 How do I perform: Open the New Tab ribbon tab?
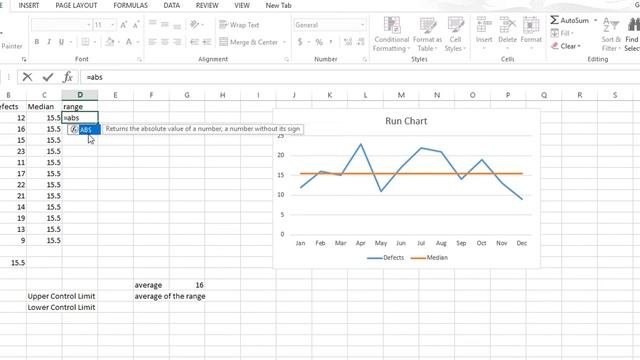(278, 5)
